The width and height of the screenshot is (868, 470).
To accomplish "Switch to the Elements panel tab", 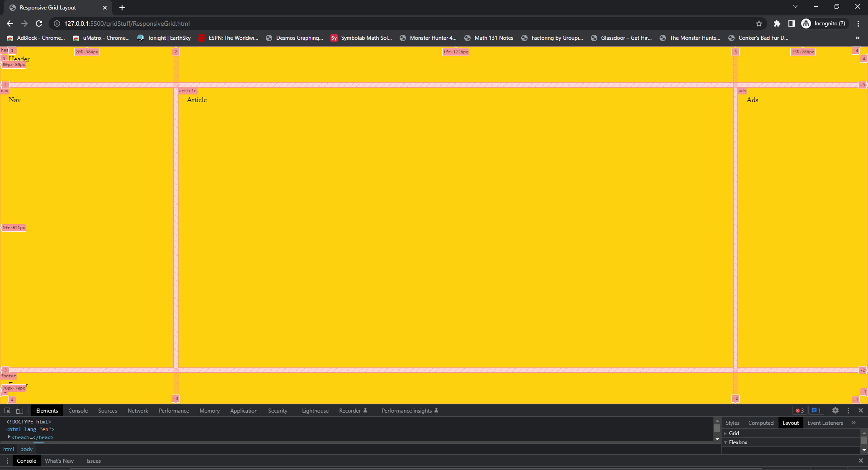I will [x=47, y=411].
